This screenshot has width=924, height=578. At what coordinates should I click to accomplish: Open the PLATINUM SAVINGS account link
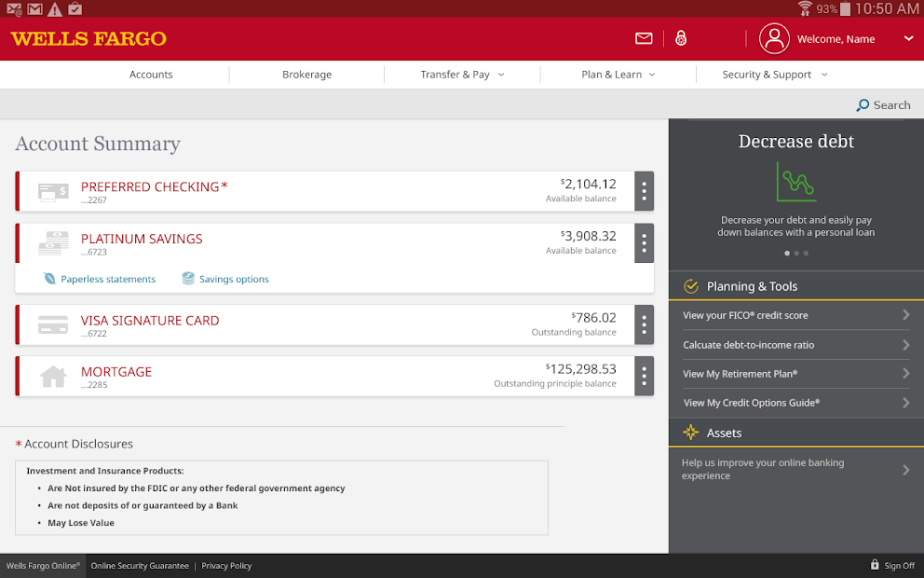pos(142,239)
